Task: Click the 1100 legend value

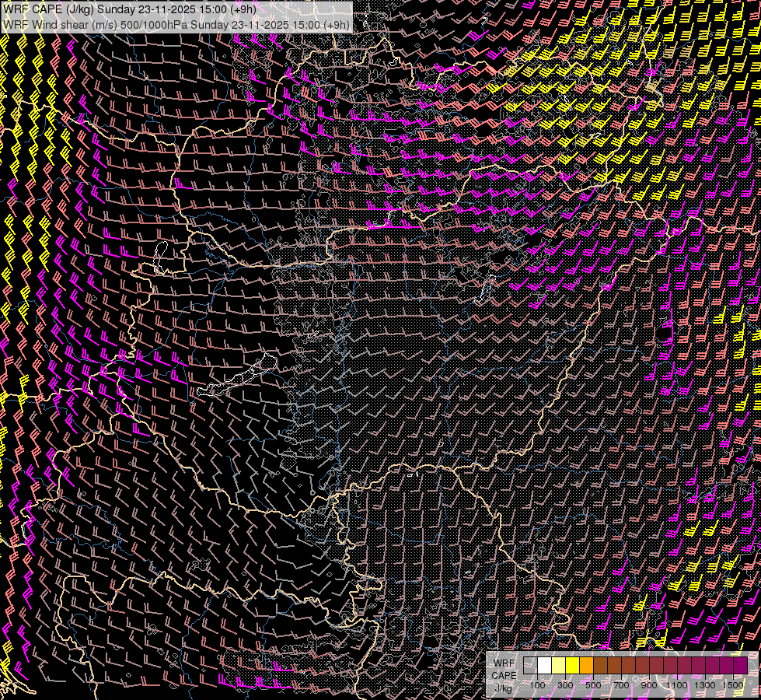Action: (x=676, y=685)
